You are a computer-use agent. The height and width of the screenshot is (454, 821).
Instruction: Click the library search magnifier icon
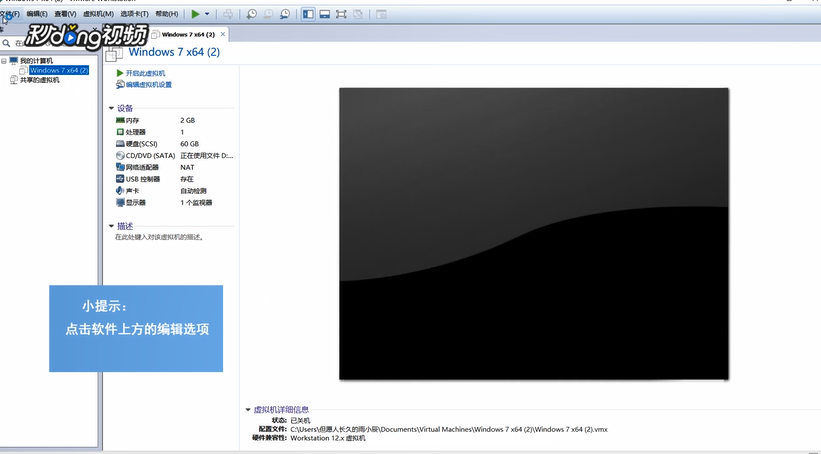(x=6, y=43)
